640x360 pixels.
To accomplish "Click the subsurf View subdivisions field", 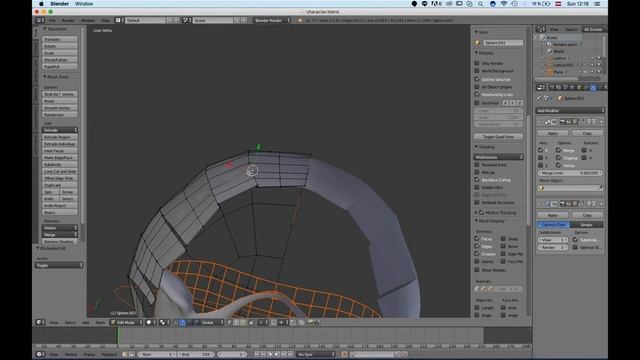I will click(x=552, y=240).
